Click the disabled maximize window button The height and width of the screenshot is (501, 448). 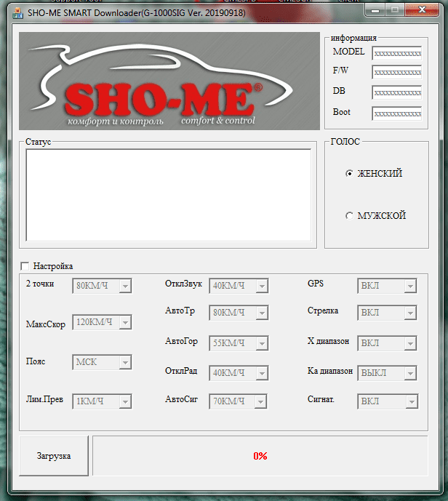tap(395, 10)
